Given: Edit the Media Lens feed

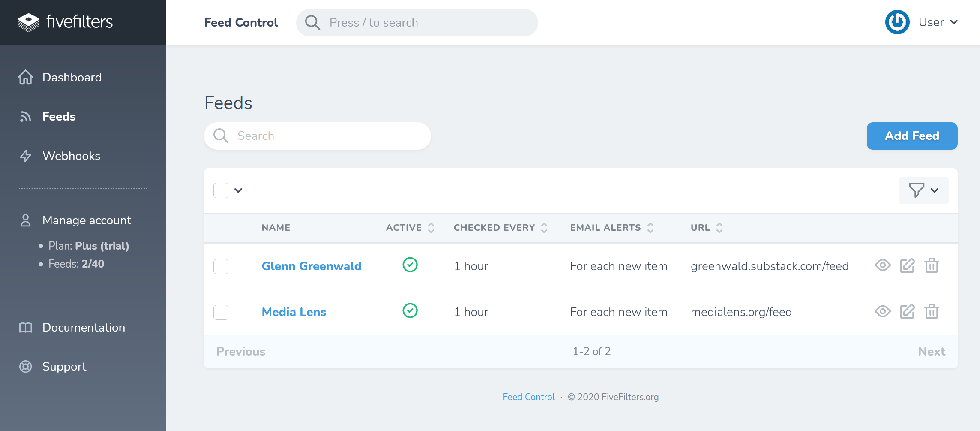Looking at the screenshot, I should coord(907,312).
